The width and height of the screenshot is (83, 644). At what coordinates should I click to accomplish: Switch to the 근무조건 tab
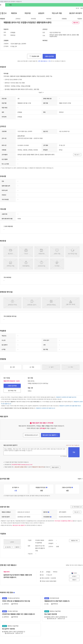(x=18, y=19)
